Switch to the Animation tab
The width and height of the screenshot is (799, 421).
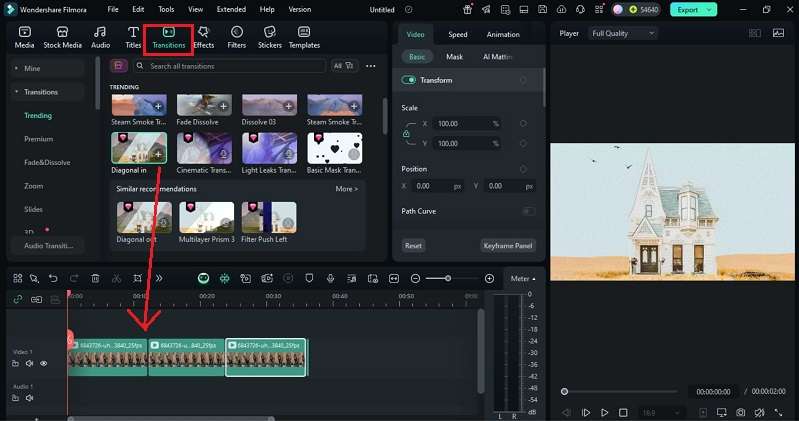coord(503,34)
